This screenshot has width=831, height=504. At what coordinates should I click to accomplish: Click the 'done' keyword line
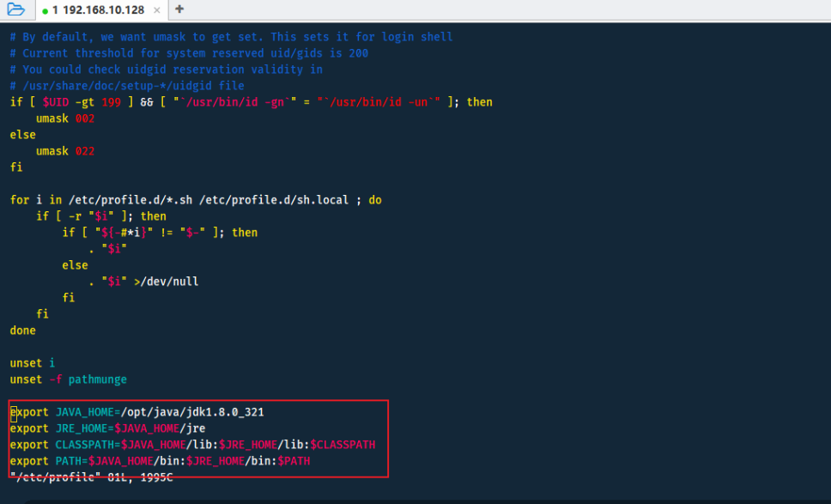[x=23, y=331]
